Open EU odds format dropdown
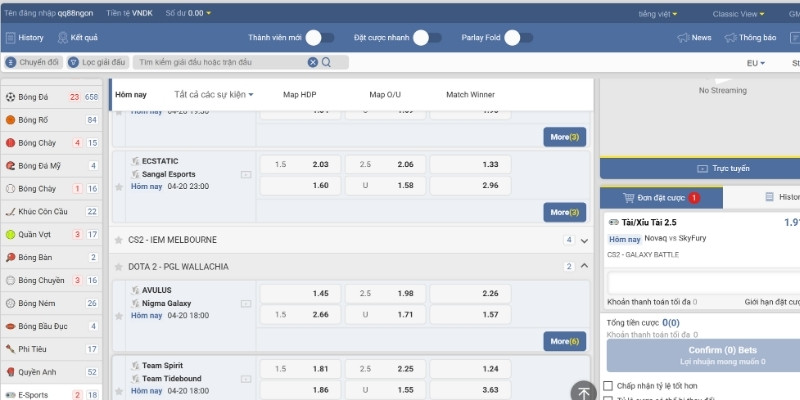 pyautogui.click(x=756, y=63)
